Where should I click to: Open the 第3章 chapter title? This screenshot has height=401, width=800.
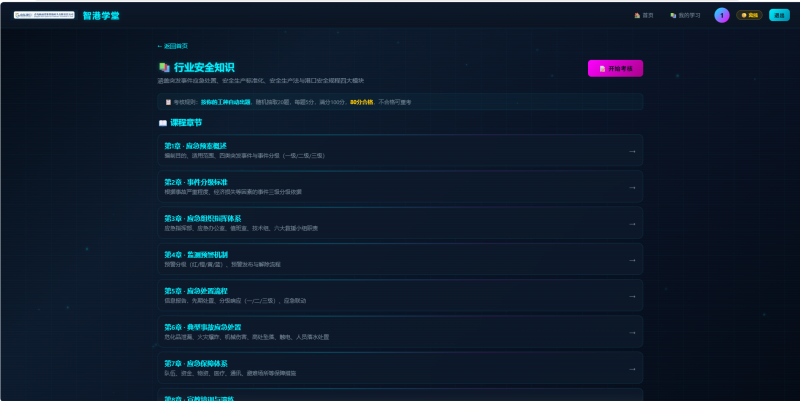click(x=203, y=218)
